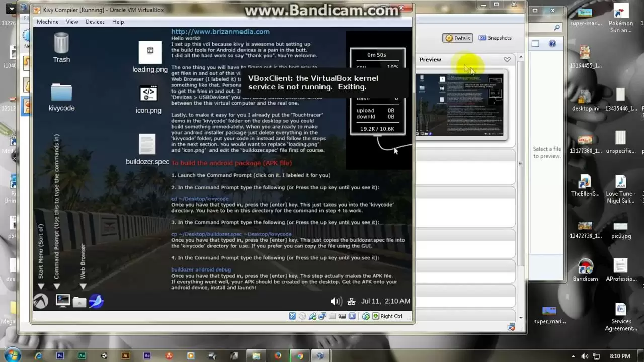644x362 pixels.
Task: Open the Machine menu in VirtualBox
Action: (x=48, y=22)
